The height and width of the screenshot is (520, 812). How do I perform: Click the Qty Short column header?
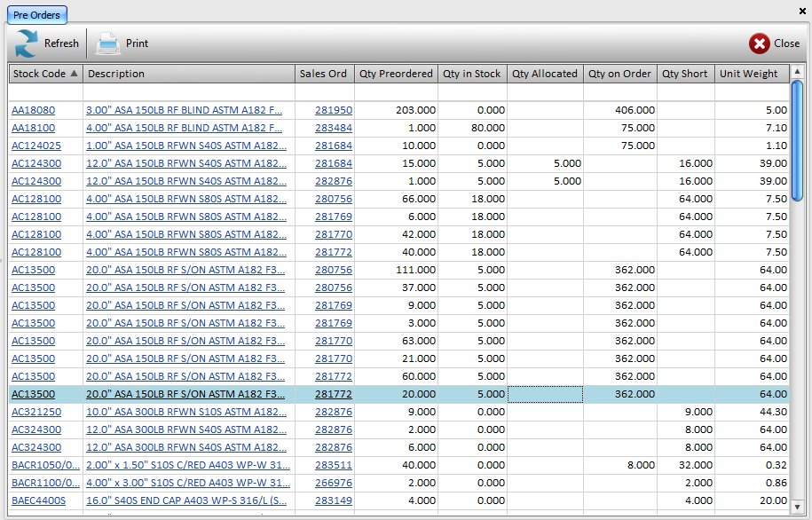pyautogui.click(x=684, y=74)
